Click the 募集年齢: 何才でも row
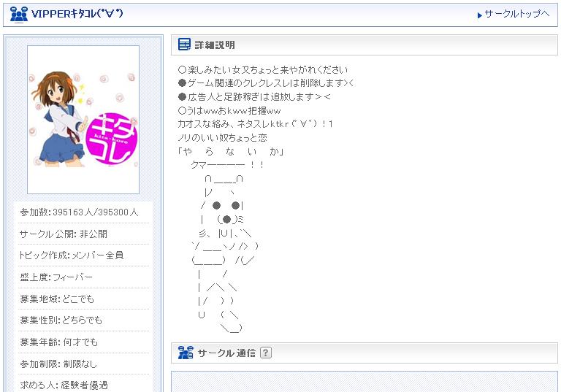The height and width of the screenshot is (392, 561). 83,342
